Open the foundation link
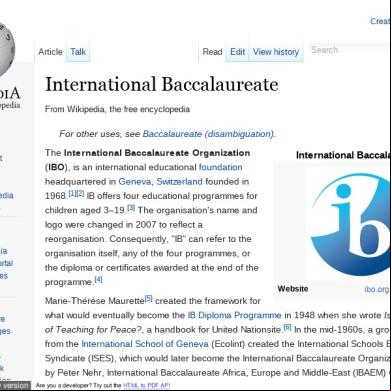This screenshot has width=391, height=391. point(220,167)
